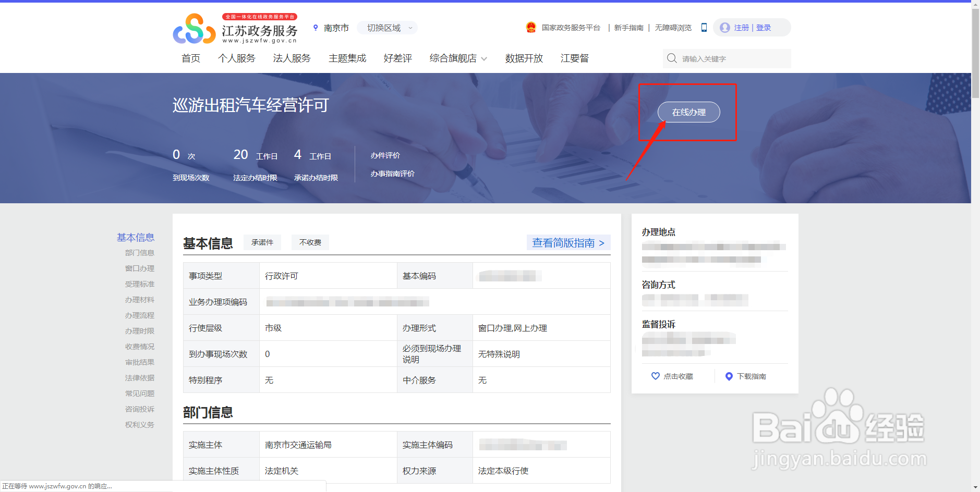Click the map pin icon beside 下载指南
Image resolution: width=980 pixels, height=492 pixels.
[729, 376]
